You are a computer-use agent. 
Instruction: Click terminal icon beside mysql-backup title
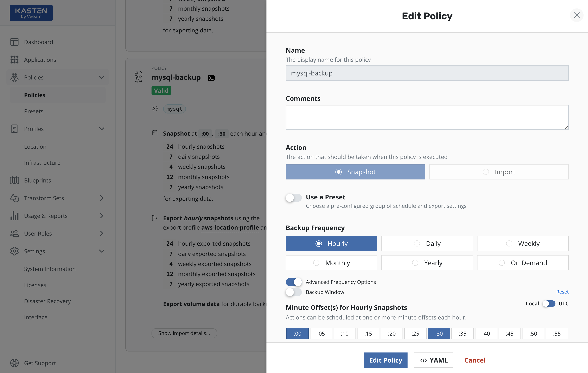point(211,78)
